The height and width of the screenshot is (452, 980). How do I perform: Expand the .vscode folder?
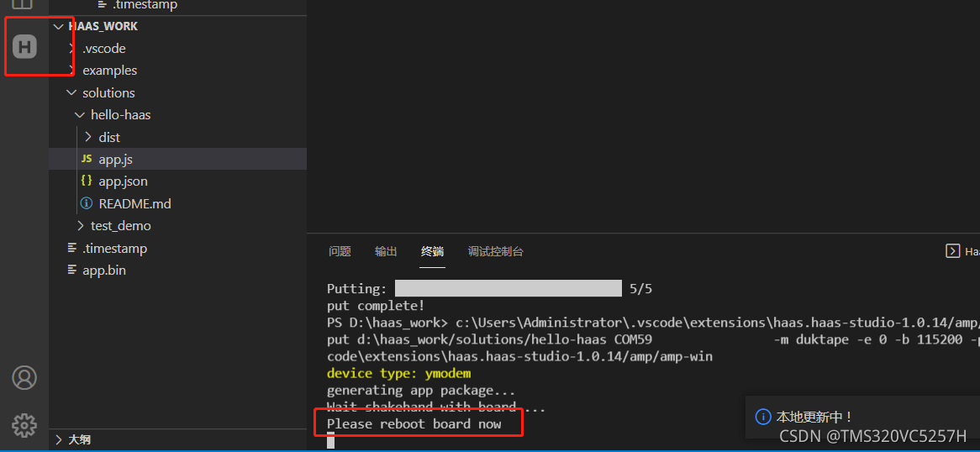[x=72, y=48]
